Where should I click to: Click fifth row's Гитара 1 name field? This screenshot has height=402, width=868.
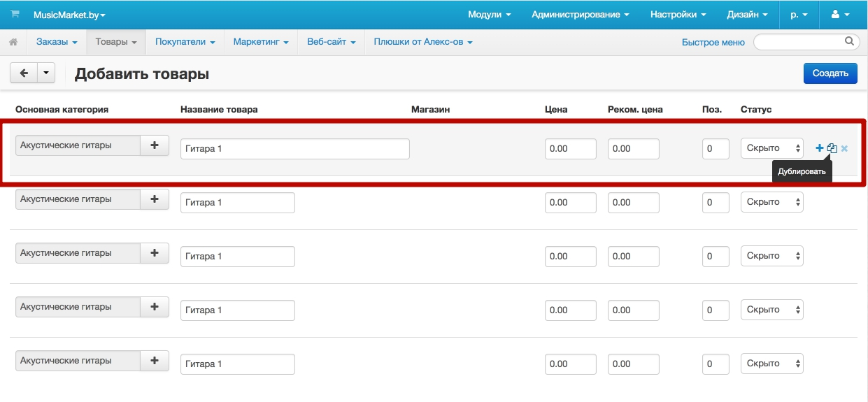pos(238,364)
